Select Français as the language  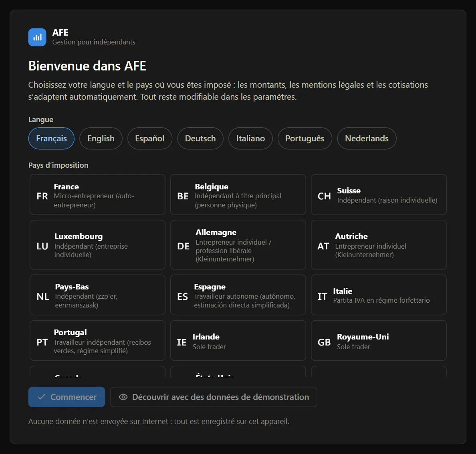click(x=51, y=139)
